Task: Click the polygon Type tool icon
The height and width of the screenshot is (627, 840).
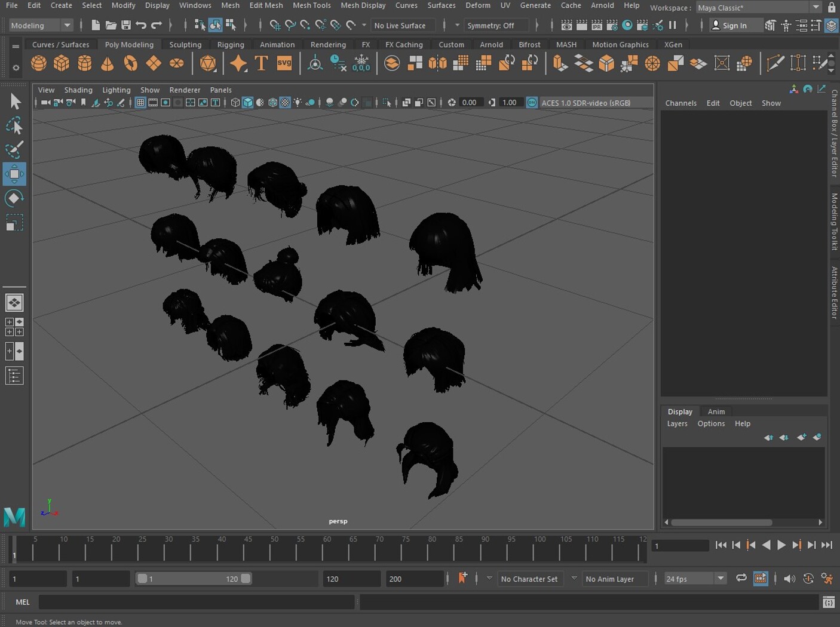Action: coord(261,63)
